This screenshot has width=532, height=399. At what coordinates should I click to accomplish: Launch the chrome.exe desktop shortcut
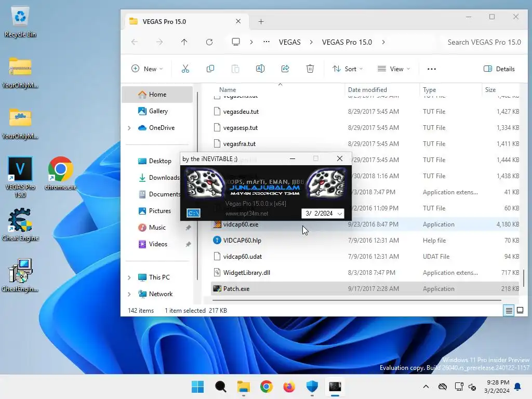pyautogui.click(x=60, y=173)
